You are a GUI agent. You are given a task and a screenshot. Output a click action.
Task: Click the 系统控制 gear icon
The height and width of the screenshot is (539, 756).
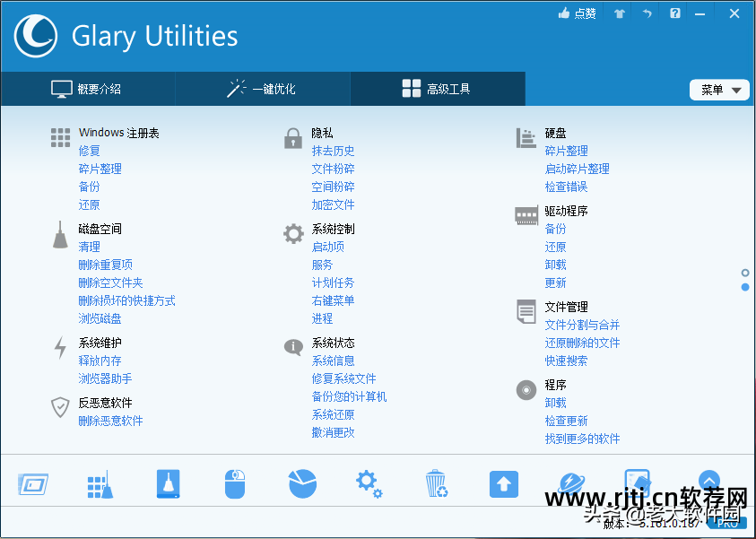pyautogui.click(x=293, y=234)
